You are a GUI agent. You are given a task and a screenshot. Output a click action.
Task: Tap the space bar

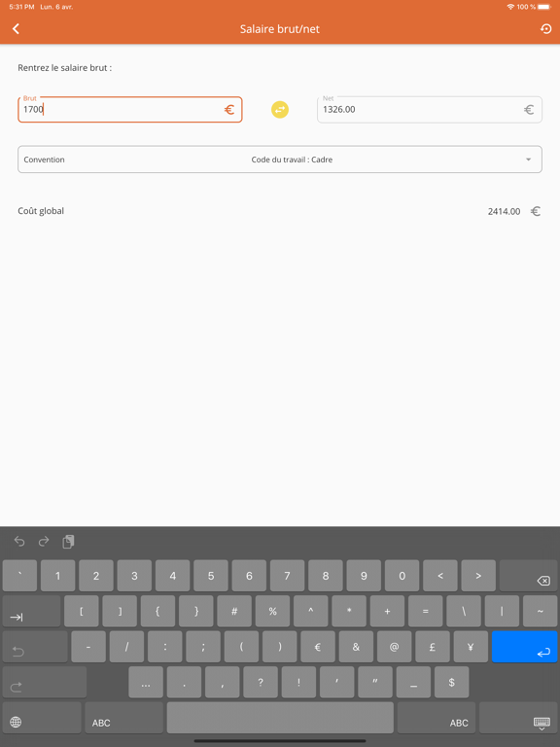coord(280,718)
